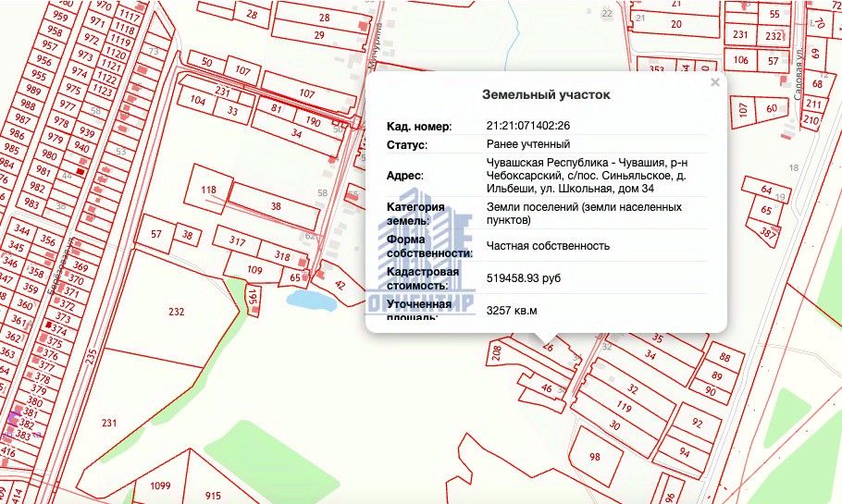Screen dimensions: 842x504
Task: Select map parcel labeled 344
Action: [x=21, y=229]
